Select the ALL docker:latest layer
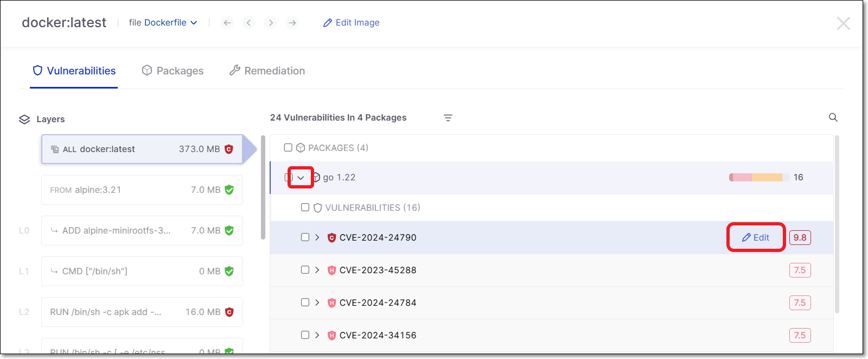 [x=142, y=149]
